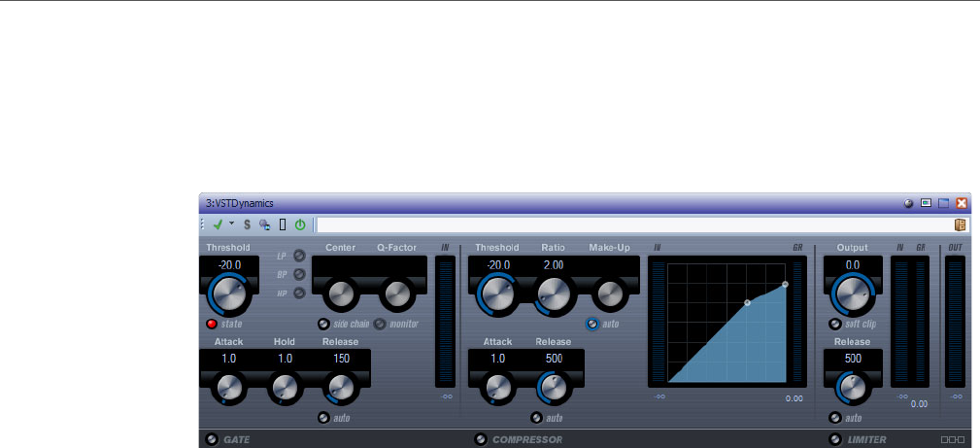Close the VSTDynamics window
This screenshot has width=980, height=448.
click(x=962, y=203)
